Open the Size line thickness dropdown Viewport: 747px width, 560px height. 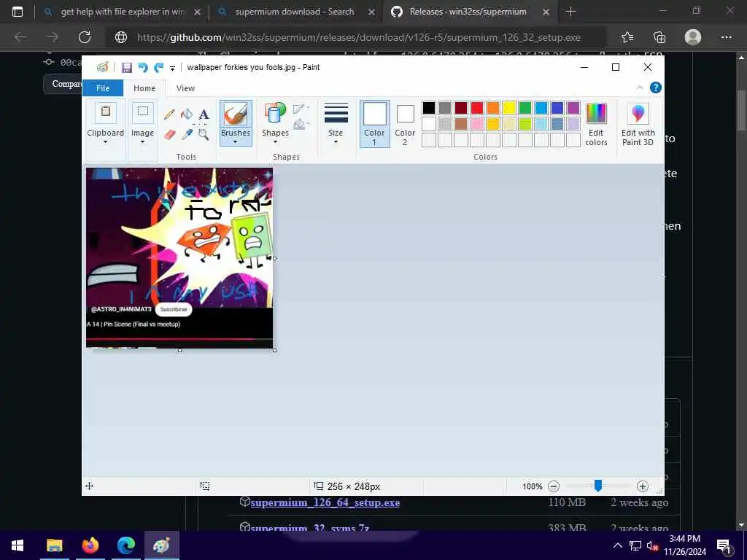336,124
